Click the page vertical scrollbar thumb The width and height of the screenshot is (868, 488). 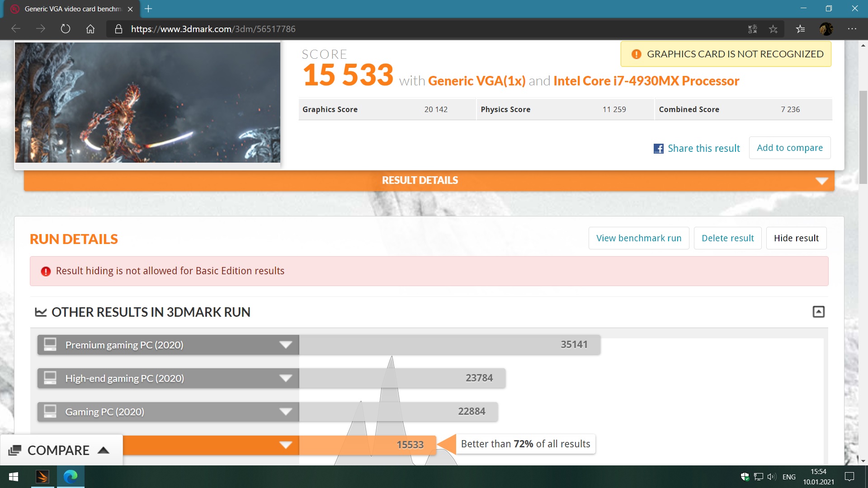click(x=863, y=137)
